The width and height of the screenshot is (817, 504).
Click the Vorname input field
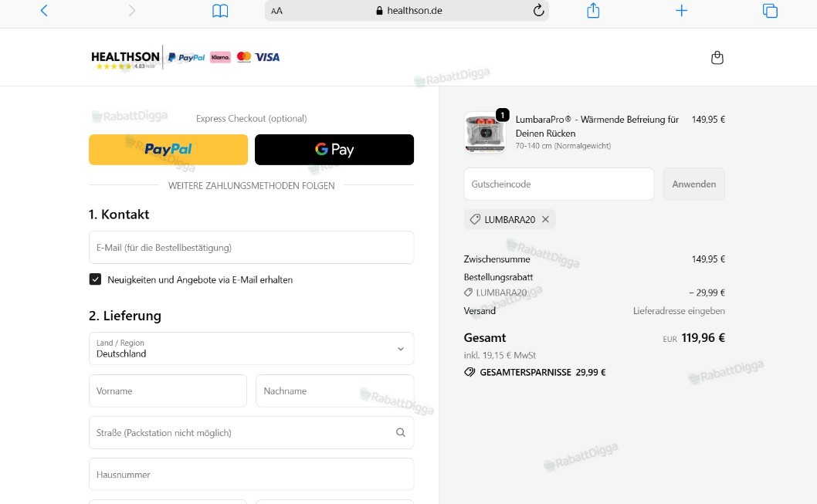coord(168,391)
